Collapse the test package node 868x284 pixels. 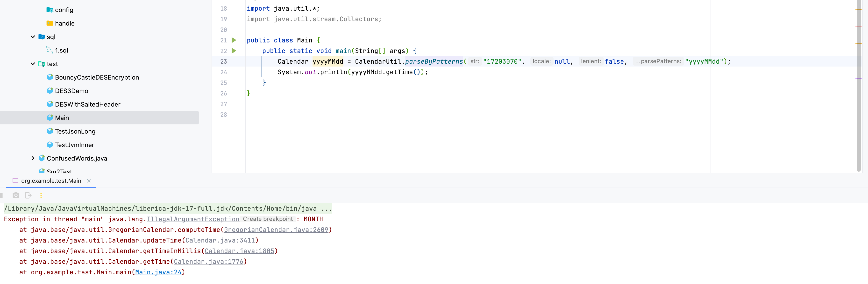(33, 64)
